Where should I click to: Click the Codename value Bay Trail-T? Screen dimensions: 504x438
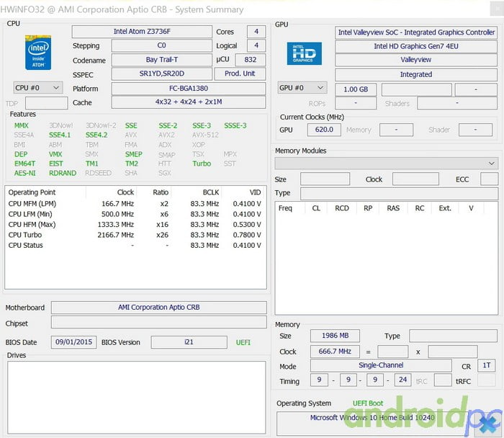(162, 60)
